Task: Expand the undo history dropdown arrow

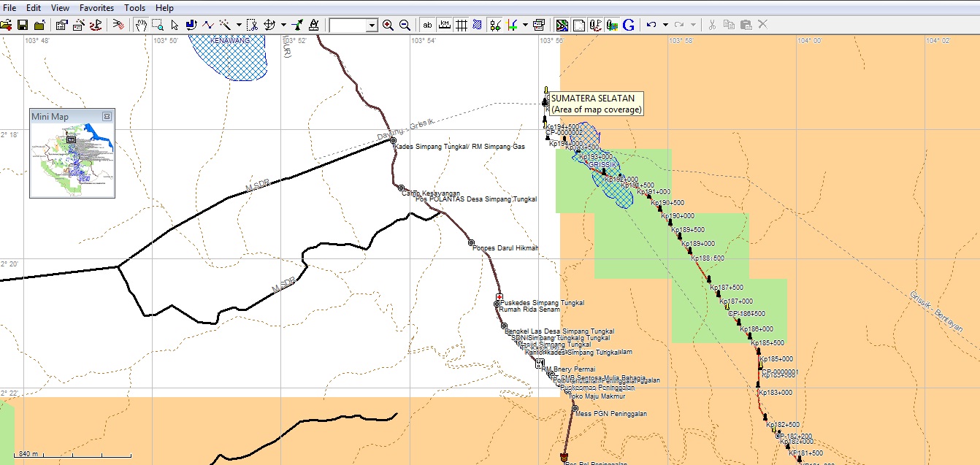Action: pyautogui.click(x=665, y=24)
